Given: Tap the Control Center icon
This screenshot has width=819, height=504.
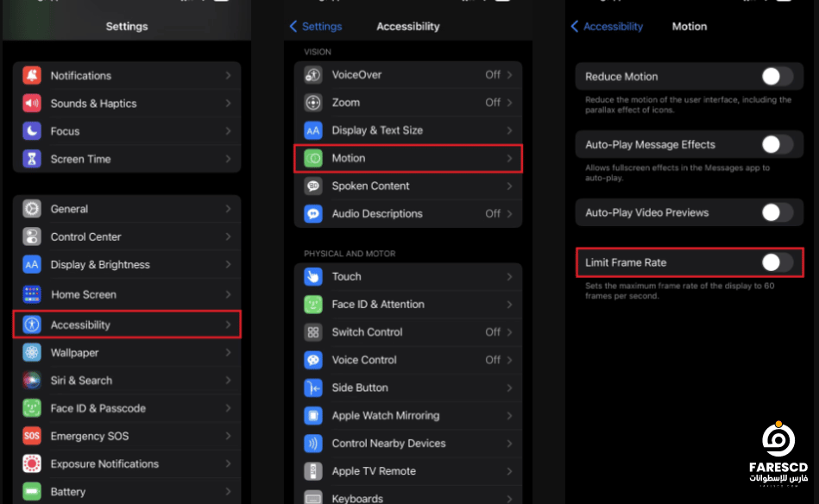Looking at the screenshot, I should pos(32,236).
